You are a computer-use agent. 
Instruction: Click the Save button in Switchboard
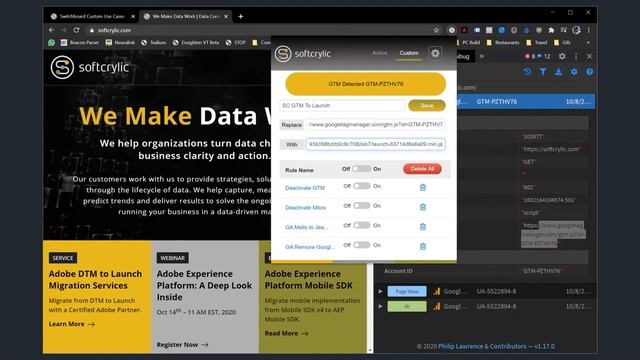427,105
